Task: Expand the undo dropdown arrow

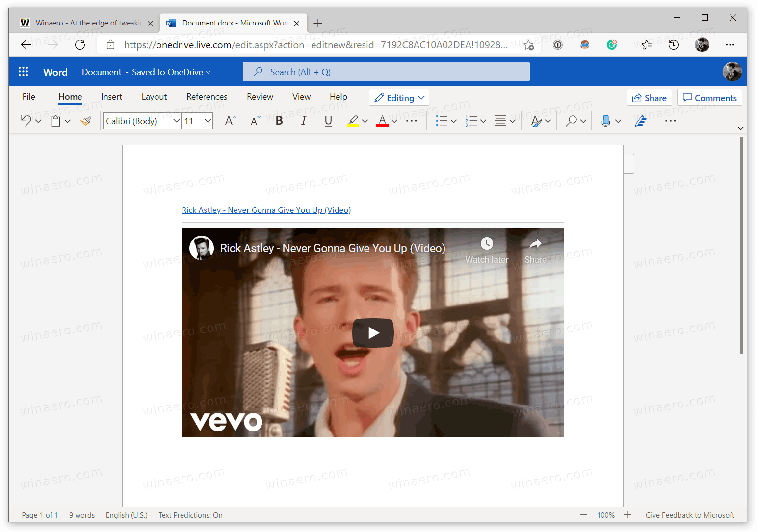Action: pyautogui.click(x=38, y=121)
